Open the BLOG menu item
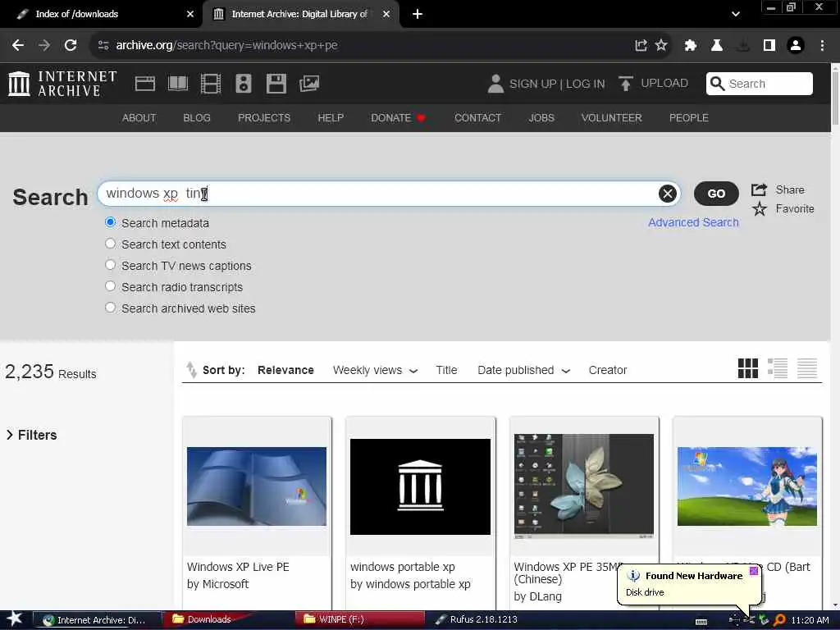Viewport: 840px width, 630px height. pos(197,118)
